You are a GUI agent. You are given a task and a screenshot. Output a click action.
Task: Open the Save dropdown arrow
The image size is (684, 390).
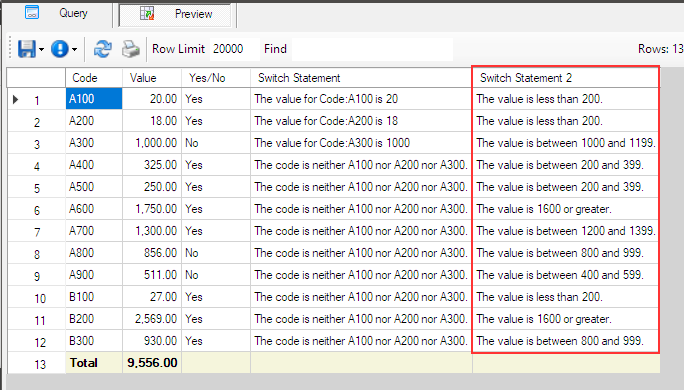41,49
